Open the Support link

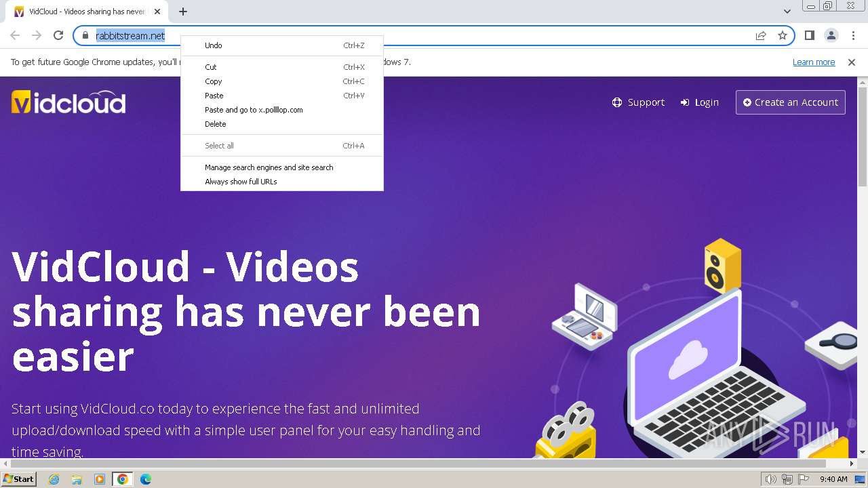(638, 102)
